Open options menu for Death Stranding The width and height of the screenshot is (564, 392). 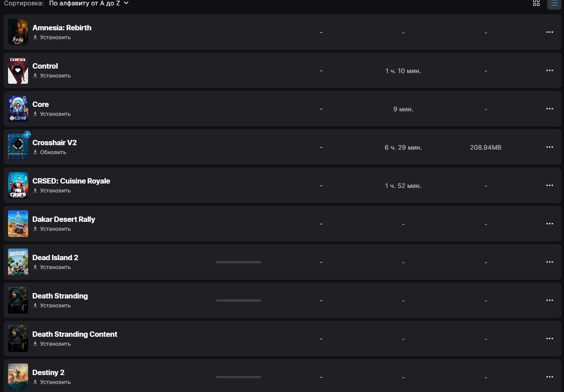click(550, 300)
